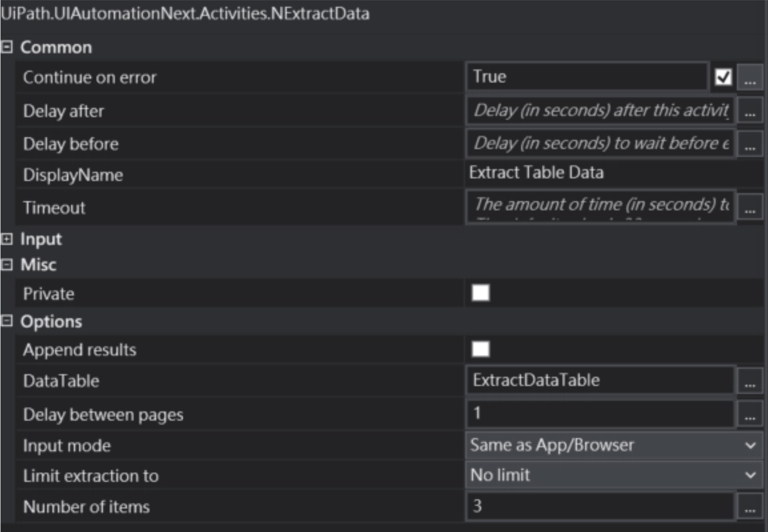Uncheck the Continue on error checkbox
This screenshot has width=768, height=532.
coord(723,77)
